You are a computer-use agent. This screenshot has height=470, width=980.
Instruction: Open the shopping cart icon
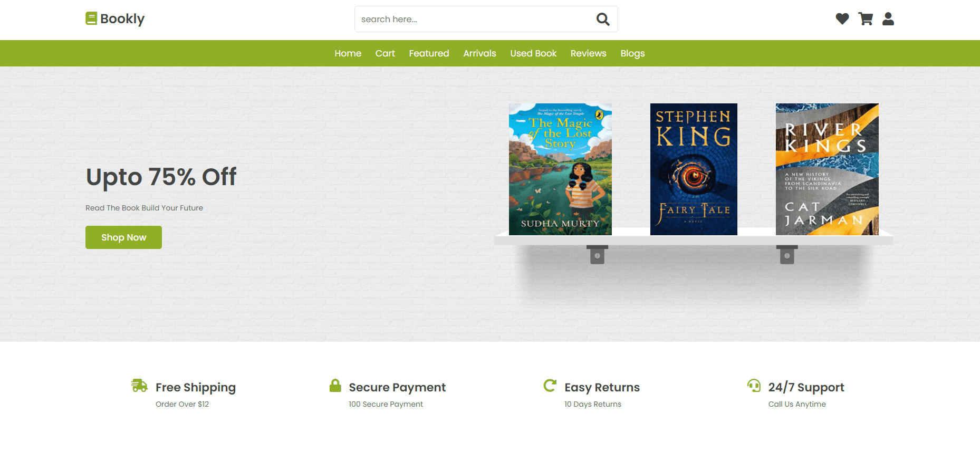pyautogui.click(x=866, y=19)
